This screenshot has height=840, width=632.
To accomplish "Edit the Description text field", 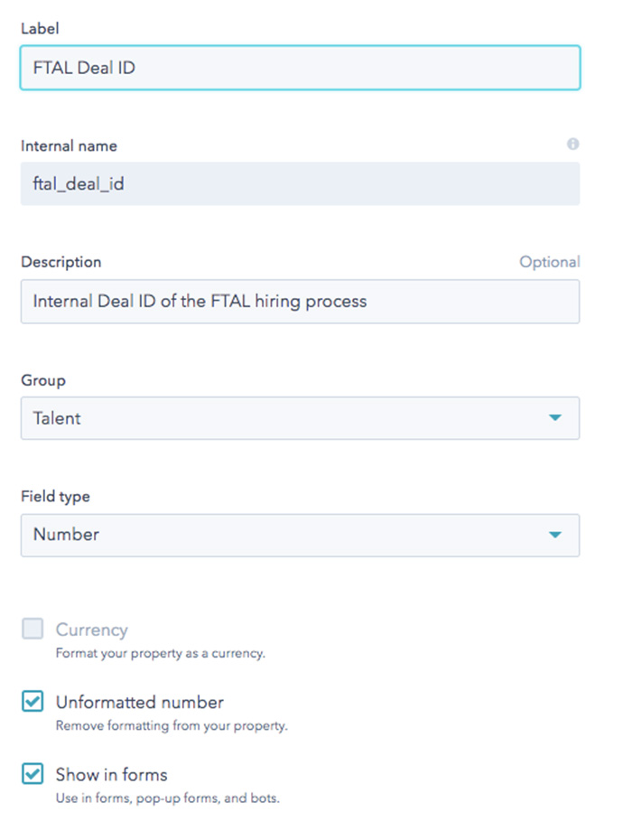I will pyautogui.click(x=300, y=302).
